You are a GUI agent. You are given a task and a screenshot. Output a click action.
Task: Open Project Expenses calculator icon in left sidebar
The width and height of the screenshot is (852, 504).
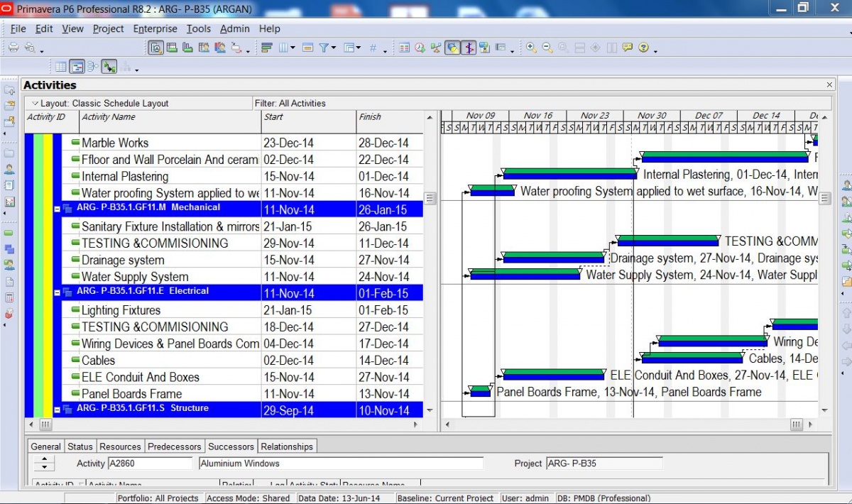[x=9, y=297]
